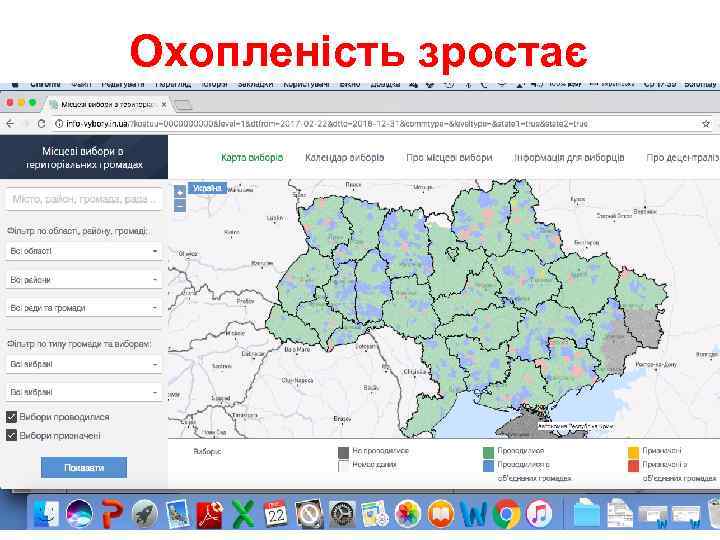Launch Siri from the dock
Viewport: 720px width, 540px height.
coord(79,514)
